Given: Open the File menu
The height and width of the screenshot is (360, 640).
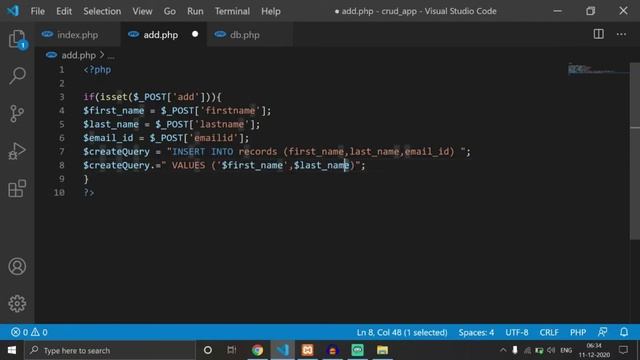Looking at the screenshot, I should (38, 11).
